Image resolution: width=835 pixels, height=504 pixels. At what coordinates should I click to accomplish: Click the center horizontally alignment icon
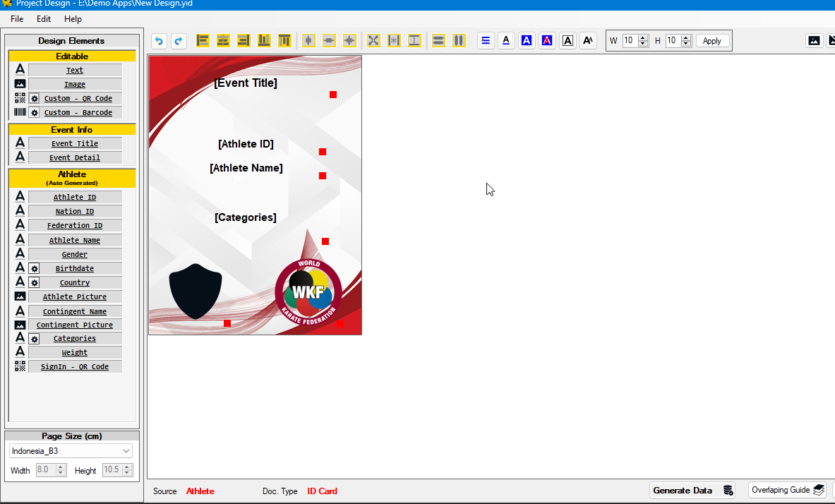[x=223, y=40]
